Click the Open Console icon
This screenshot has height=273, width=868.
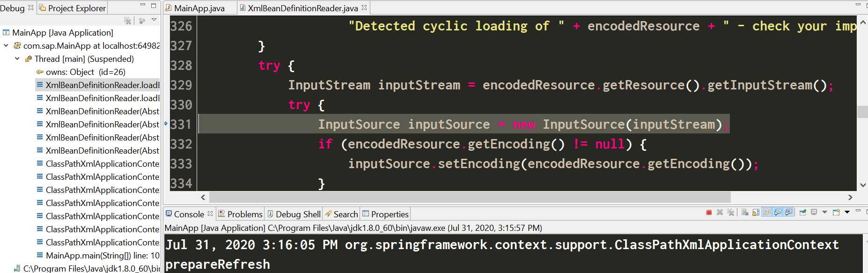836,213
